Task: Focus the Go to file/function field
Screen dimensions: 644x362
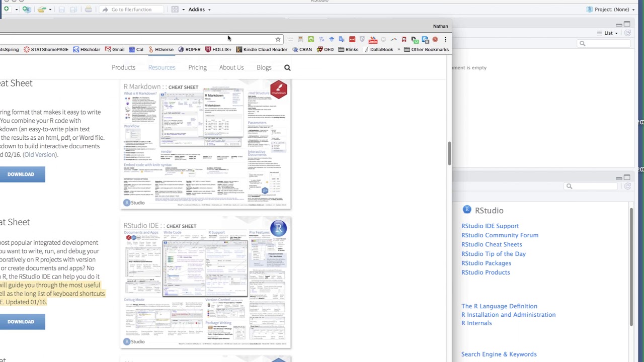Action: point(131,9)
